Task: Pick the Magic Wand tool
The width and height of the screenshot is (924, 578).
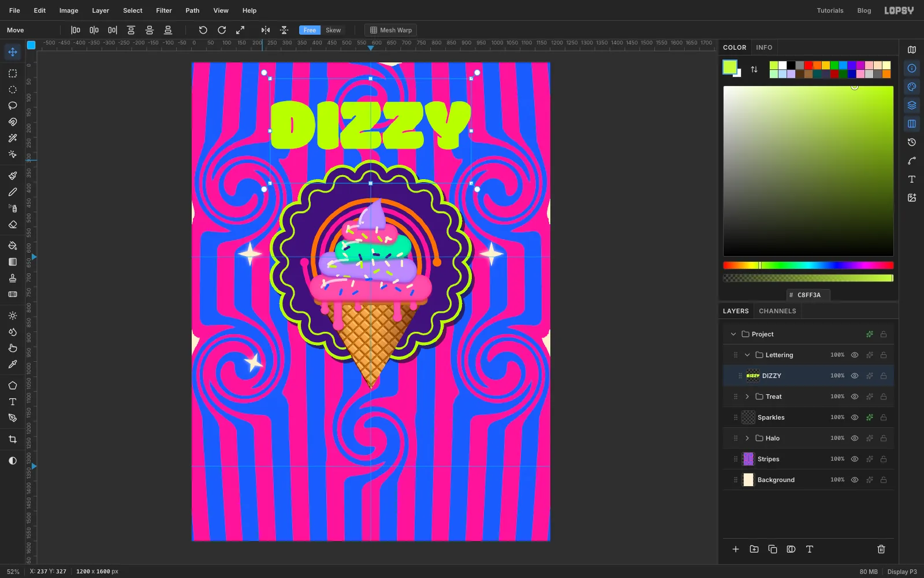Action: pos(13,138)
